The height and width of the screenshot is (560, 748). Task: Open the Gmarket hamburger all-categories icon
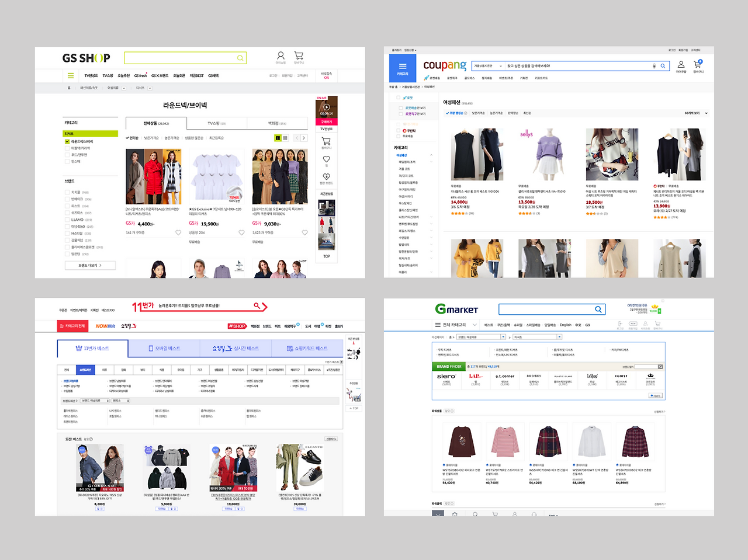[438, 325]
